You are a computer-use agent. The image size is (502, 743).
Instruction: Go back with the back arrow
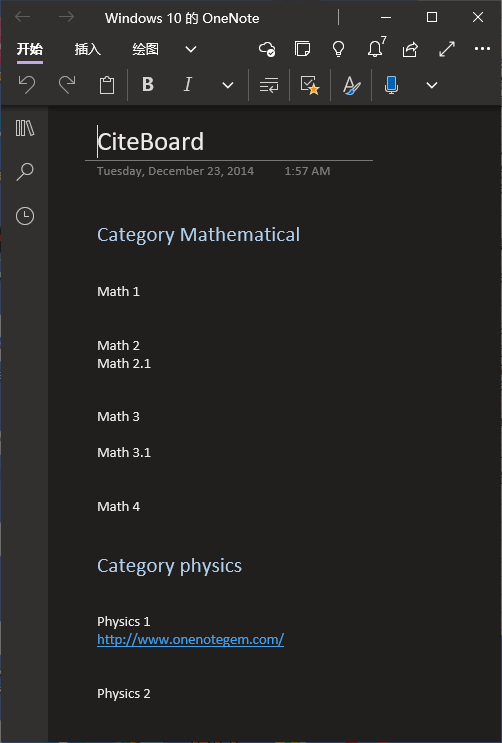[x=22, y=18]
